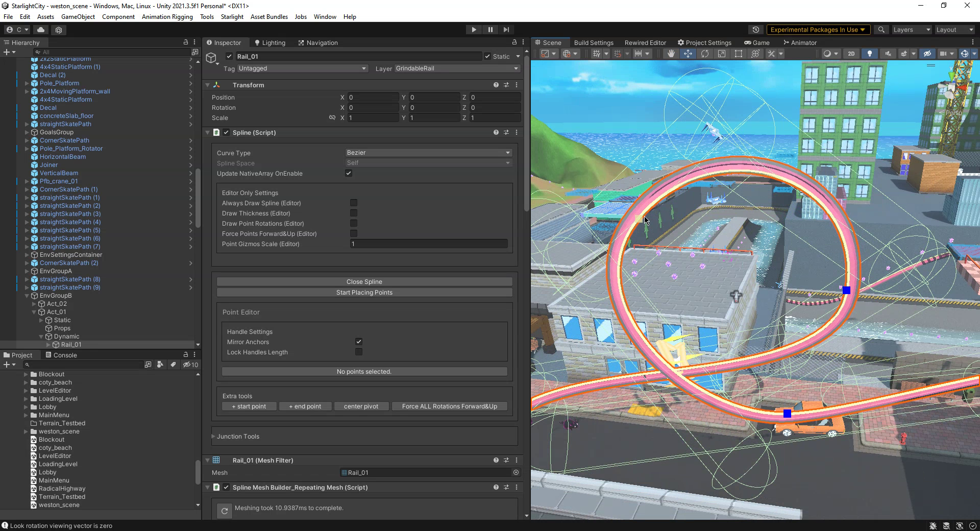Toggle scene lighting bulb icon
This screenshot has width=980, height=531.
pos(869,54)
